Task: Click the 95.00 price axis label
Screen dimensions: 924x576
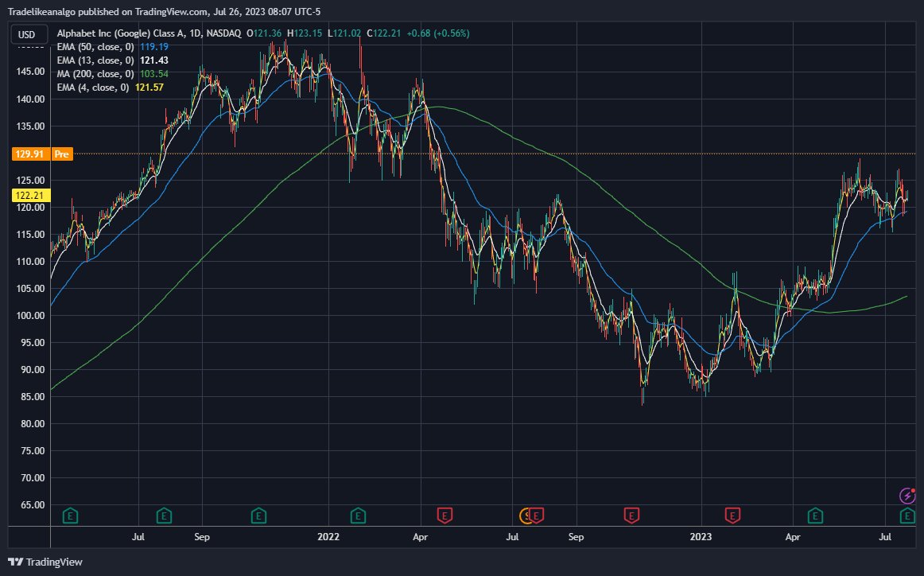Action: tap(33, 343)
